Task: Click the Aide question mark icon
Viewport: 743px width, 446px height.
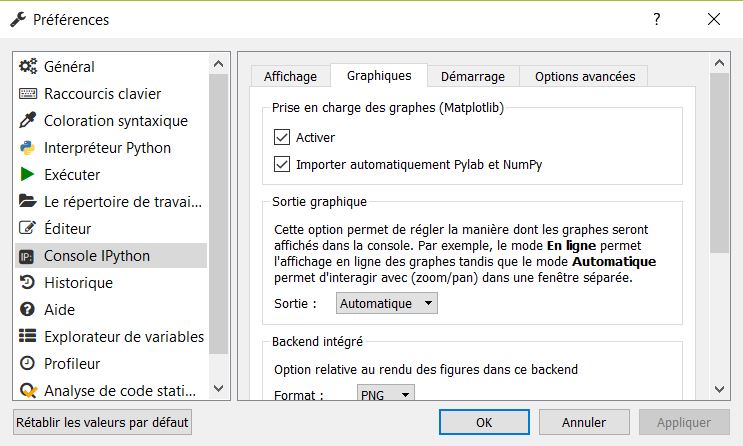Action: 27,309
